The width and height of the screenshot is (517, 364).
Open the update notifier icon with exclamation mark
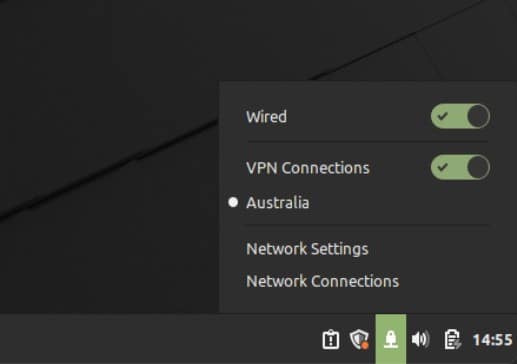click(x=331, y=339)
